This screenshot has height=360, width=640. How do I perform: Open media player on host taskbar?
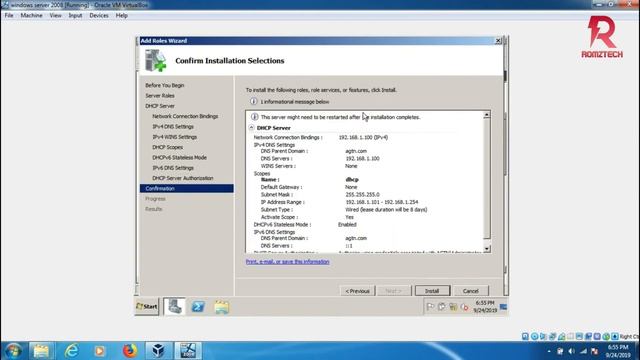click(x=100, y=351)
